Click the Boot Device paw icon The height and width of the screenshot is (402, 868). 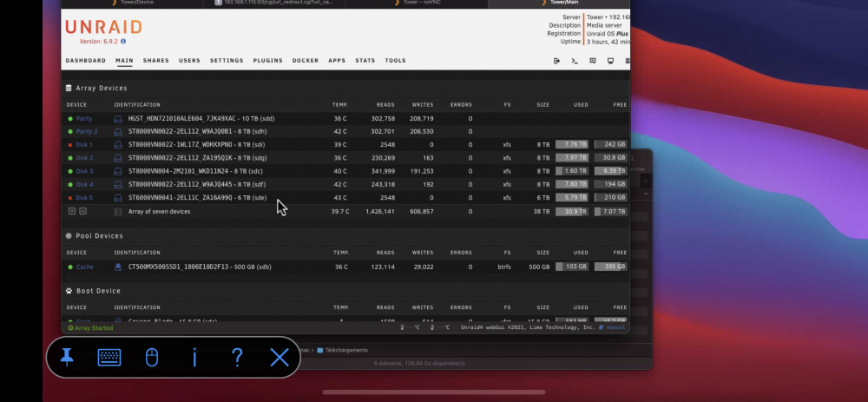[x=69, y=291]
